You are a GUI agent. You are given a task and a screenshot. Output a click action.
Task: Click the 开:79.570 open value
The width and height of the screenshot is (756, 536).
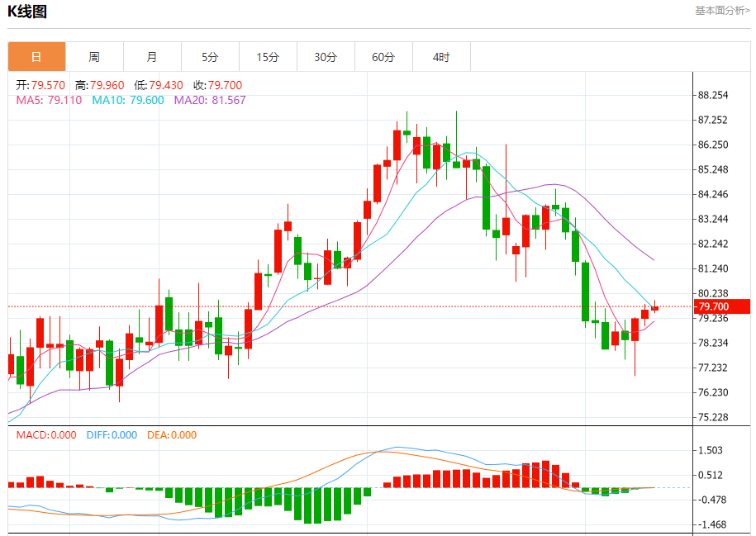coord(40,85)
